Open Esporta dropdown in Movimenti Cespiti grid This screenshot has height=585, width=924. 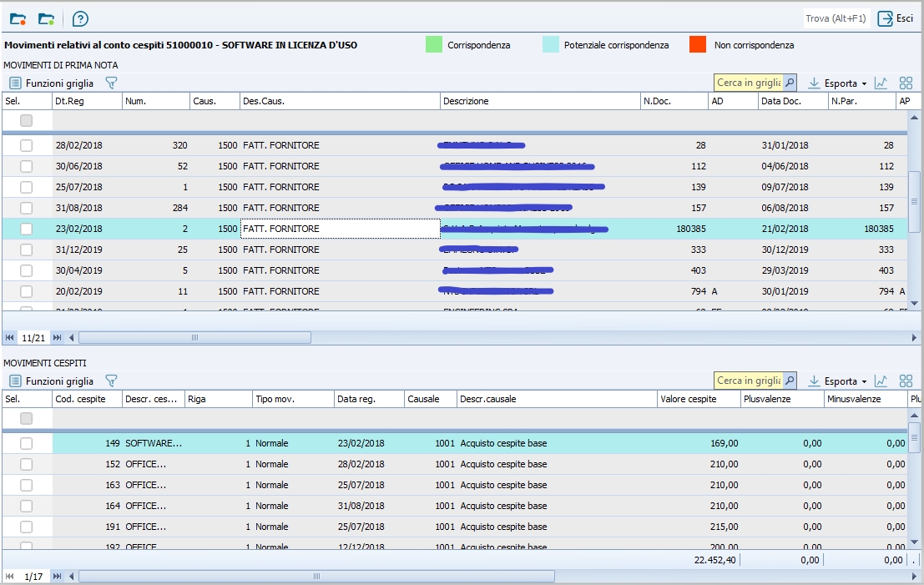click(x=838, y=381)
